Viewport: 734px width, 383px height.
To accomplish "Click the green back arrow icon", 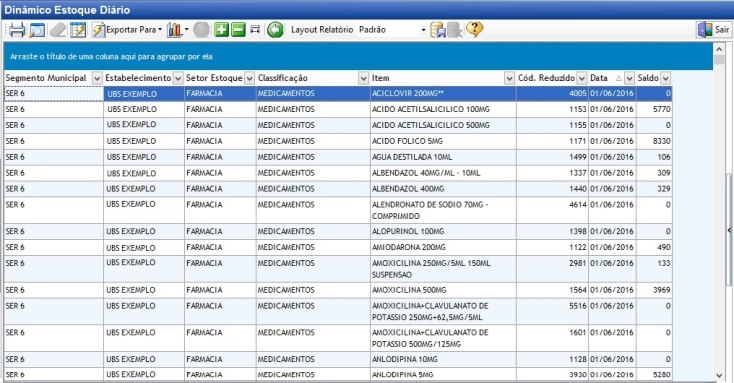I will click(275, 30).
